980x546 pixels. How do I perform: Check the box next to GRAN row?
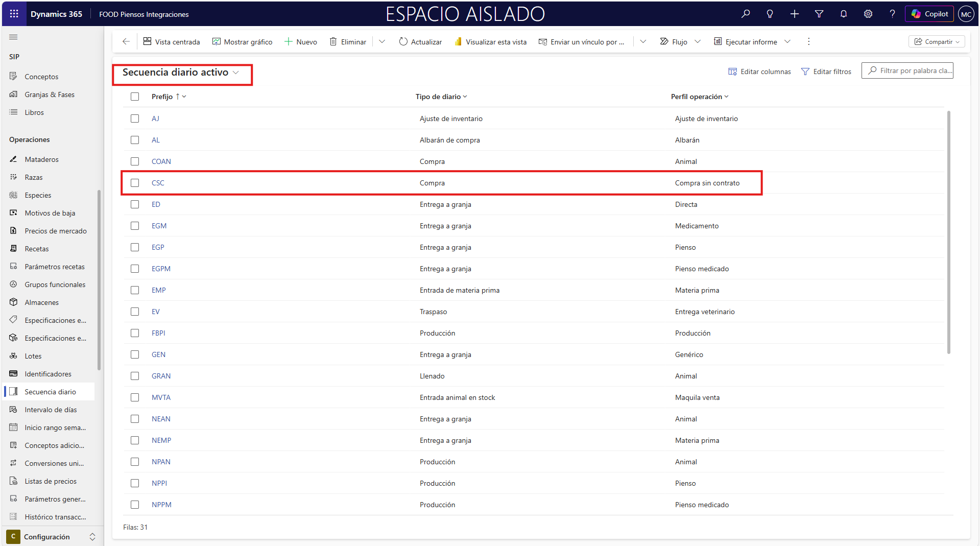point(135,376)
